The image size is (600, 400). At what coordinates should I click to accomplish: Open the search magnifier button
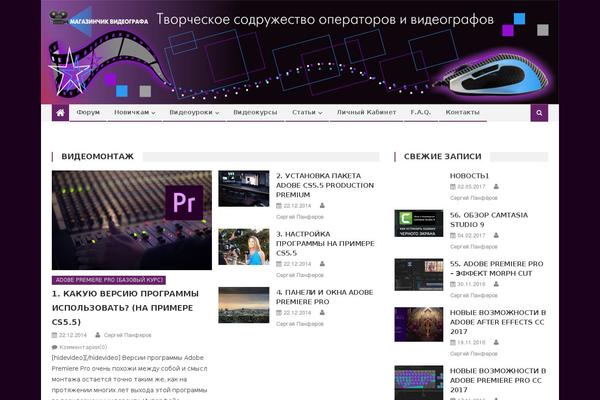539,113
